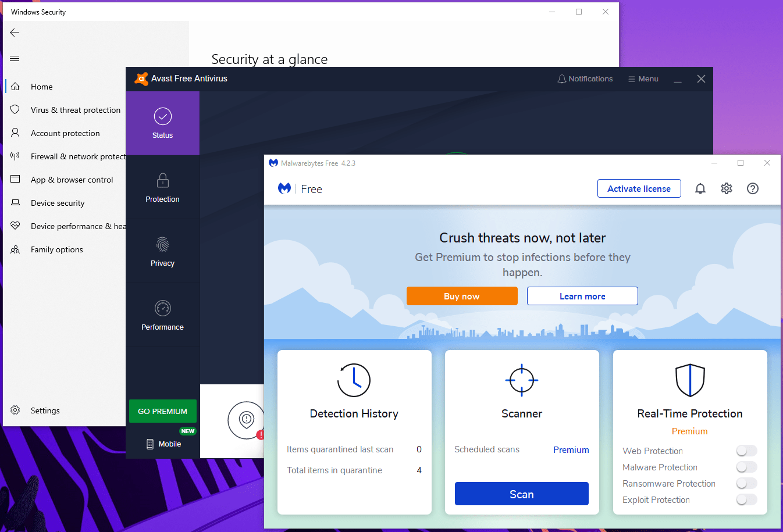Click the Avast Status checkmark icon

(163, 116)
